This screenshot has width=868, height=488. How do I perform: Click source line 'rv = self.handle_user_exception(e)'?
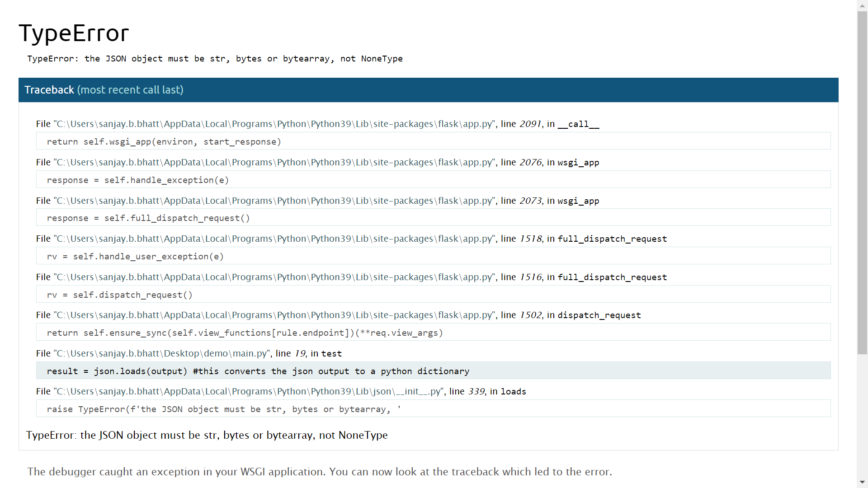(433, 256)
